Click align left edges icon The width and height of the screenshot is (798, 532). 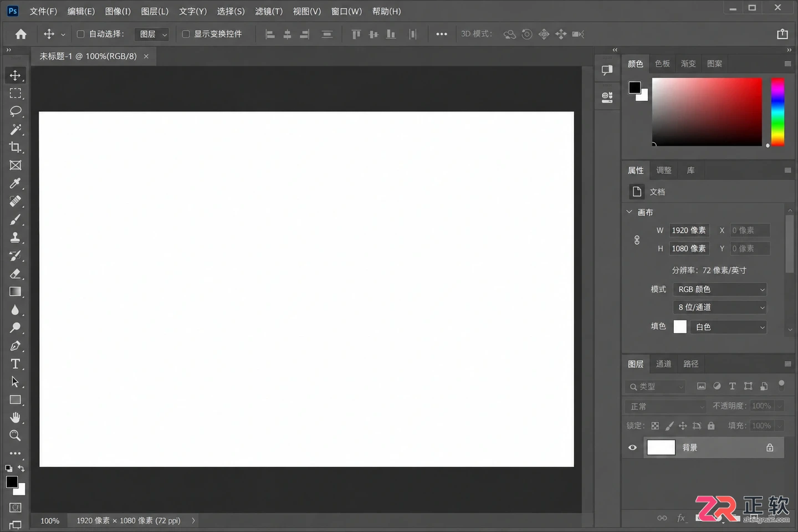click(x=270, y=34)
